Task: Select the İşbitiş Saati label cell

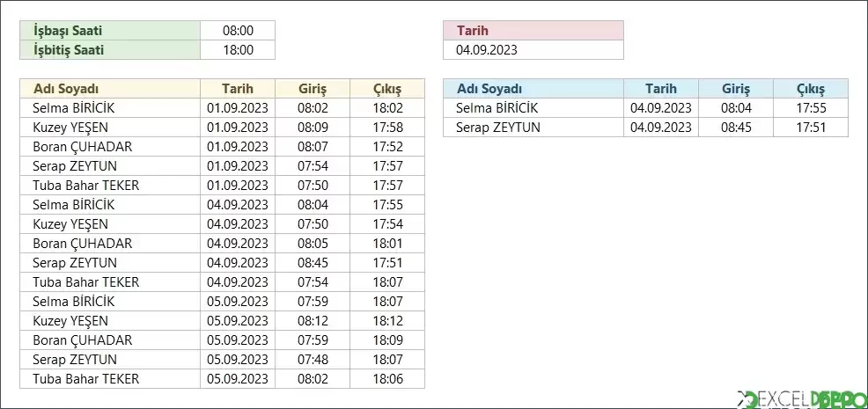Action: (x=110, y=50)
